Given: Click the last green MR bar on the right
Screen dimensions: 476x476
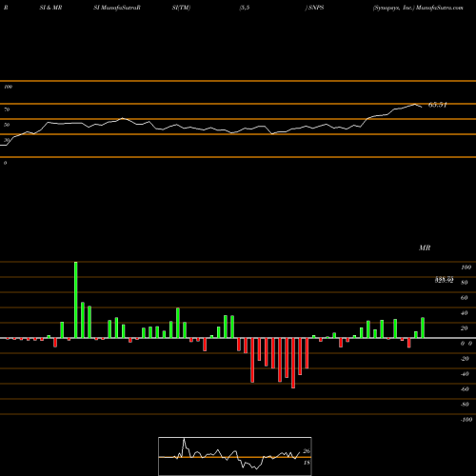Looking at the screenshot, I should 423,327.
